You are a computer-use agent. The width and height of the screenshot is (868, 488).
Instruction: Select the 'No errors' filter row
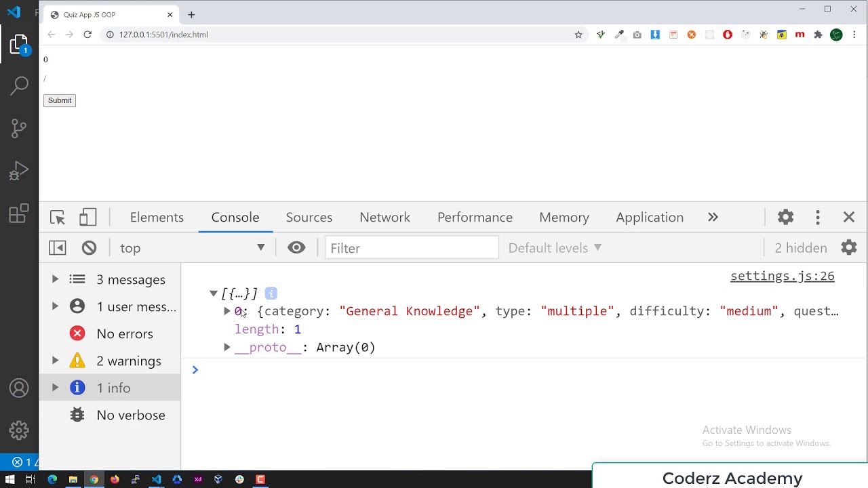pos(111,333)
